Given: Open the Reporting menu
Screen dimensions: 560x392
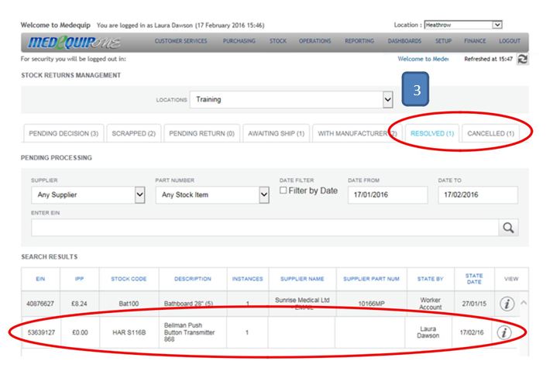Looking at the screenshot, I should [359, 41].
